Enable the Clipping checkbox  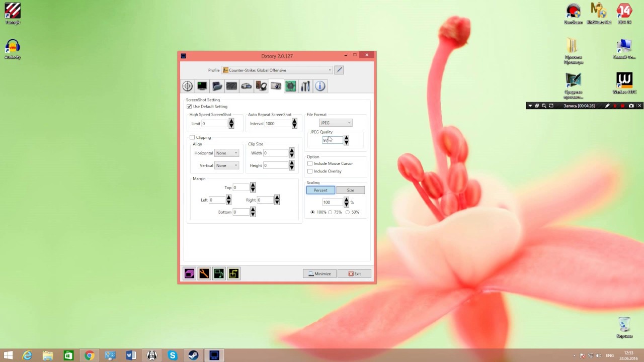(x=192, y=137)
